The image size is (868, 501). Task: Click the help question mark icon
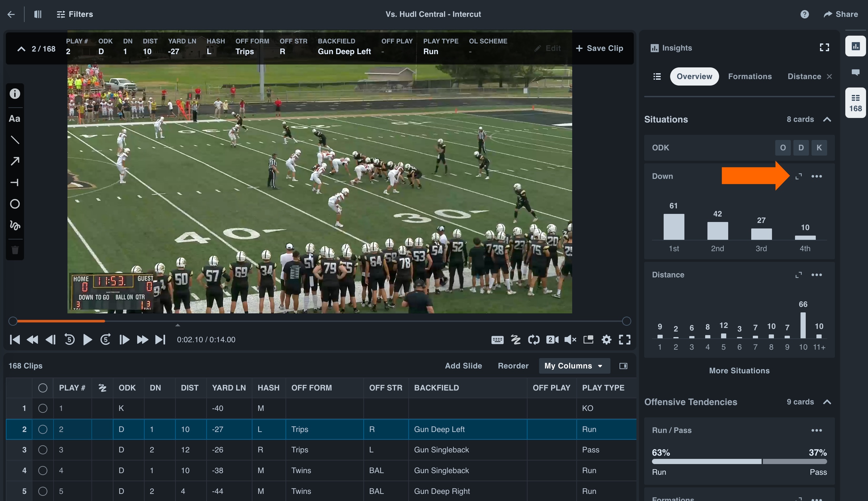[x=805, y=14]
